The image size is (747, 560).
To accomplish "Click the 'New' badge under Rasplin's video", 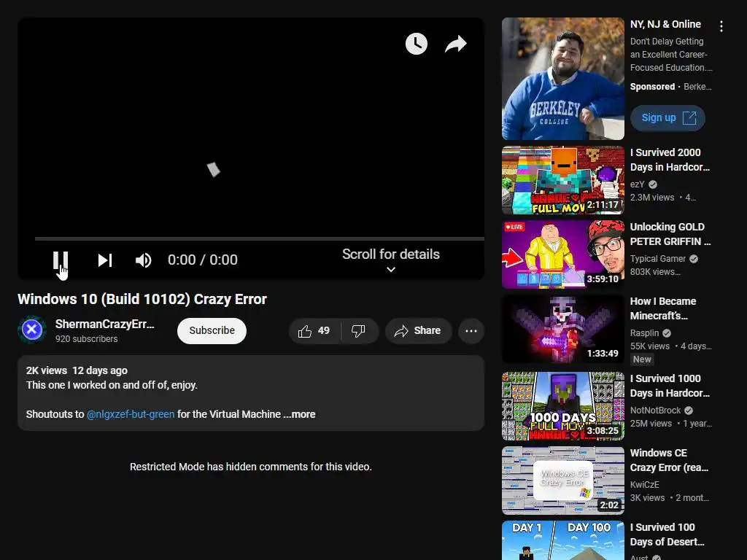I will point(642,359).
